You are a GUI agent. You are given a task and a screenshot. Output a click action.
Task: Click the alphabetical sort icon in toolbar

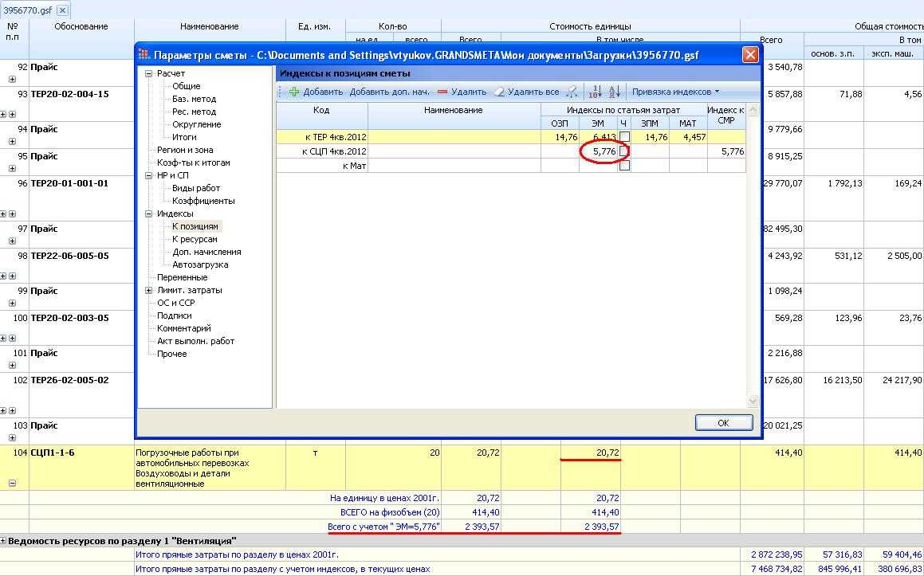614,92
